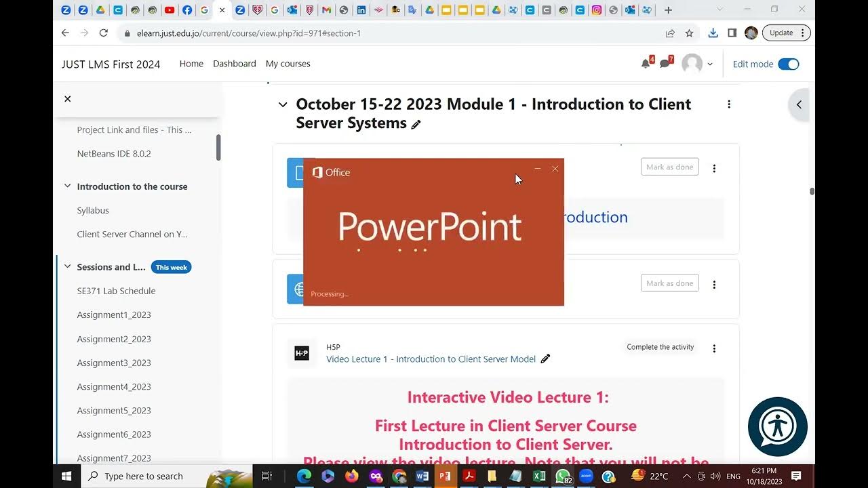Viewport: 868px width, 488px height.
Task: Edit the Video Lecture 1 title pencil
Action: click(545, 359)
